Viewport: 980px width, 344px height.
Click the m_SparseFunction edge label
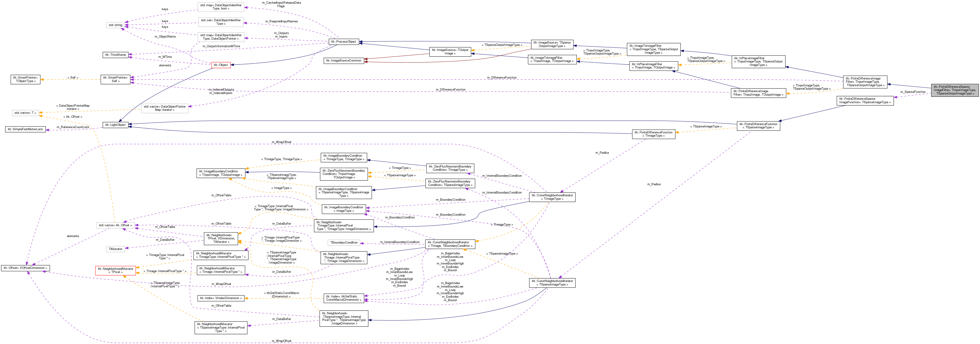coord(913,92)
